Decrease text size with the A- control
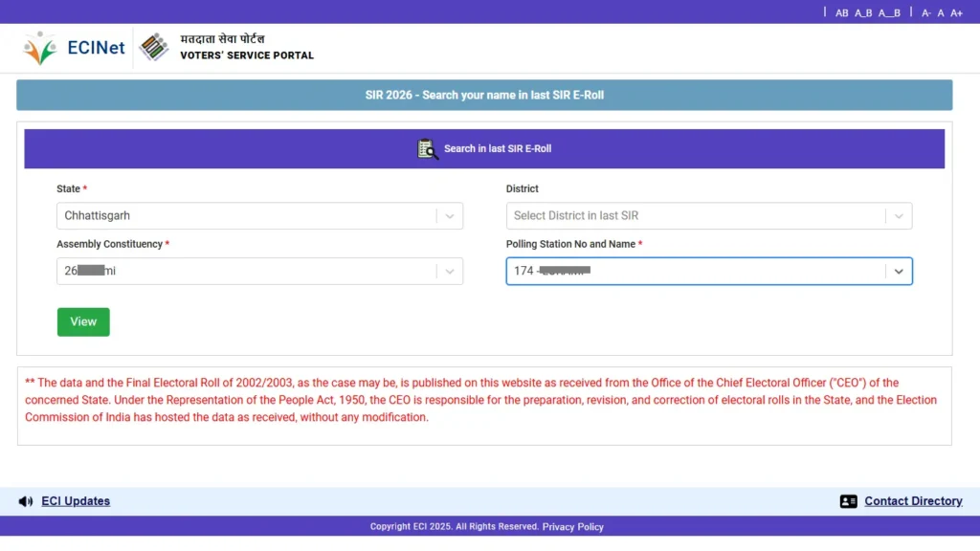The height and width of the screenshot is (551, 980). click(x=926, y=12)
